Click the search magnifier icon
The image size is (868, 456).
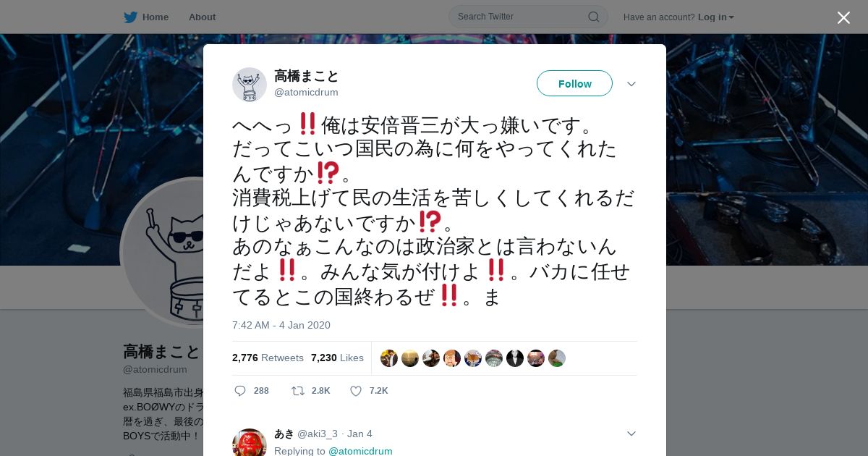pyautogui.click(x=593, y=17)
